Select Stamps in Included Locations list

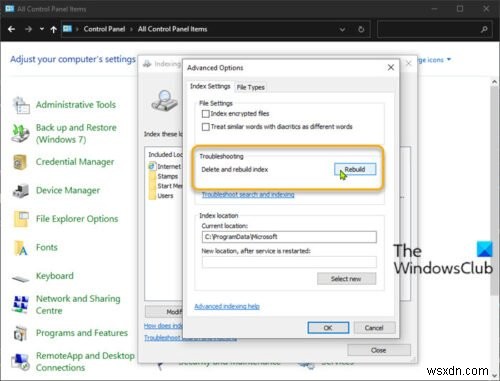pyautogui.click(x=167, y=176)
